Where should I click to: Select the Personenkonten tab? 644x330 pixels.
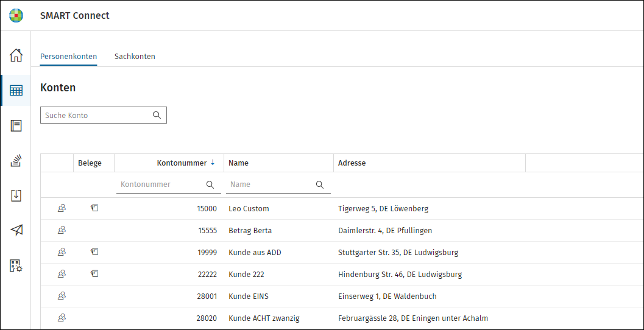pyautogui.click(x=69, y=57)
